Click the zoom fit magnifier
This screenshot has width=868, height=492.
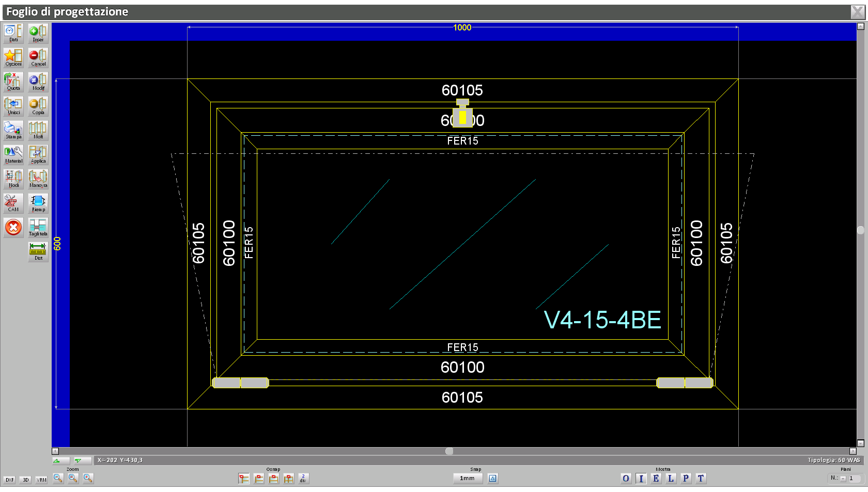point(73,479)
